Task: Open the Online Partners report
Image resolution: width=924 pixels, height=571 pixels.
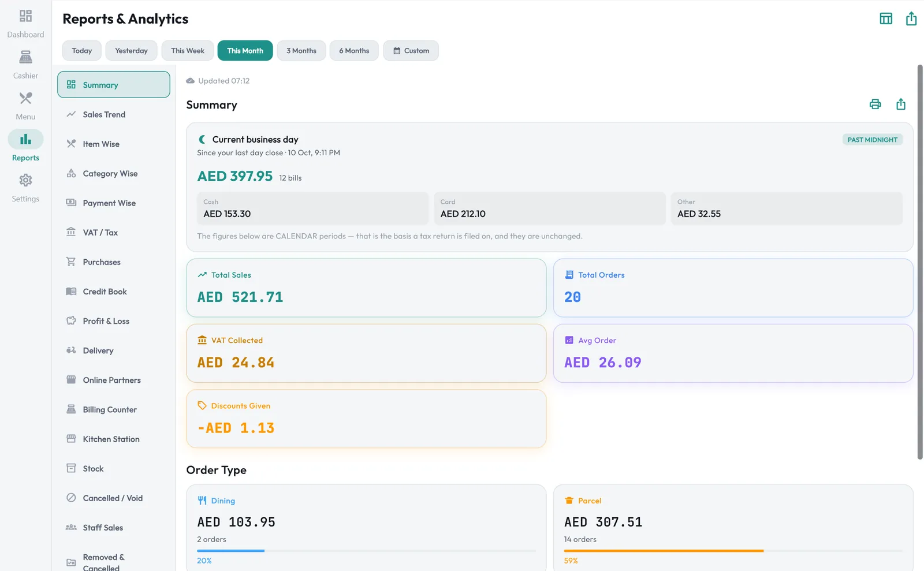Action: [x=114, y=380]
